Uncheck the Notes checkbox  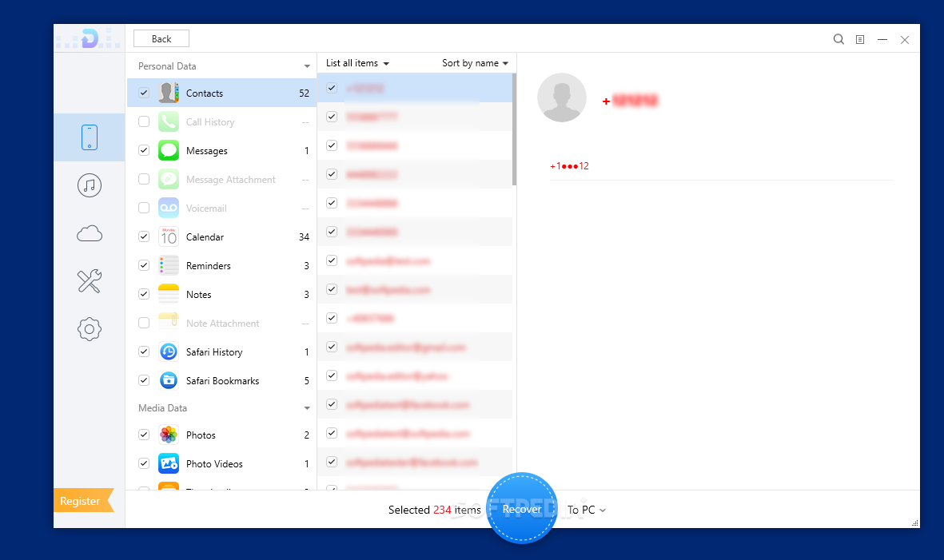coord(144,294)
